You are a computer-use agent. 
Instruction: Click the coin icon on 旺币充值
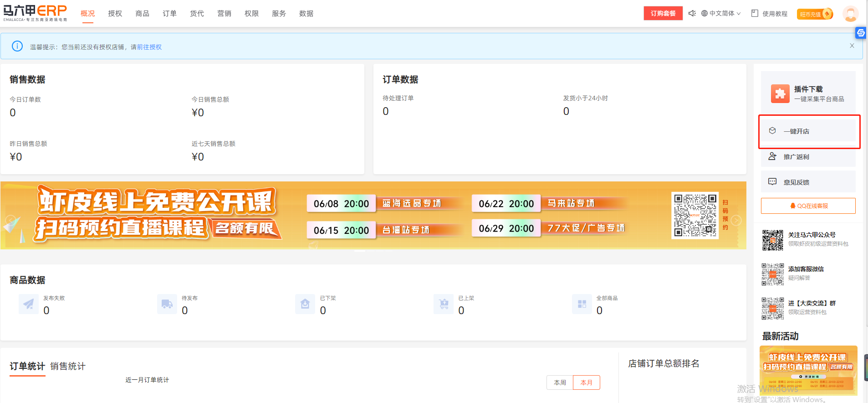click(827, 14)
